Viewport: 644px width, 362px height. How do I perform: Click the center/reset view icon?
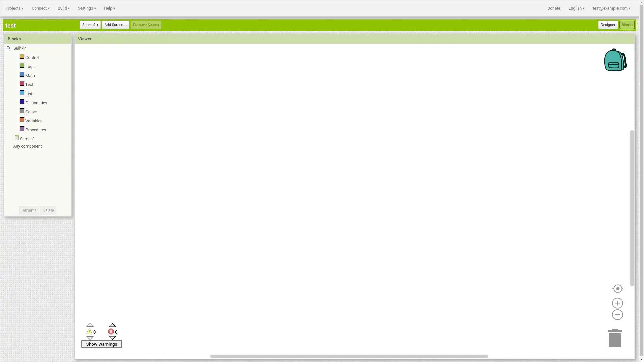coord(617,288)
